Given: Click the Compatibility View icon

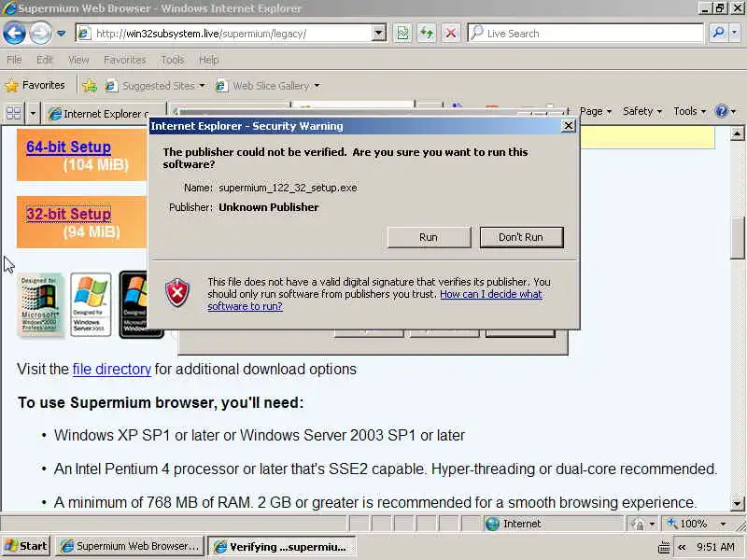Looking at the screenshot, I should pyautogui.click(x=402, y=34).
